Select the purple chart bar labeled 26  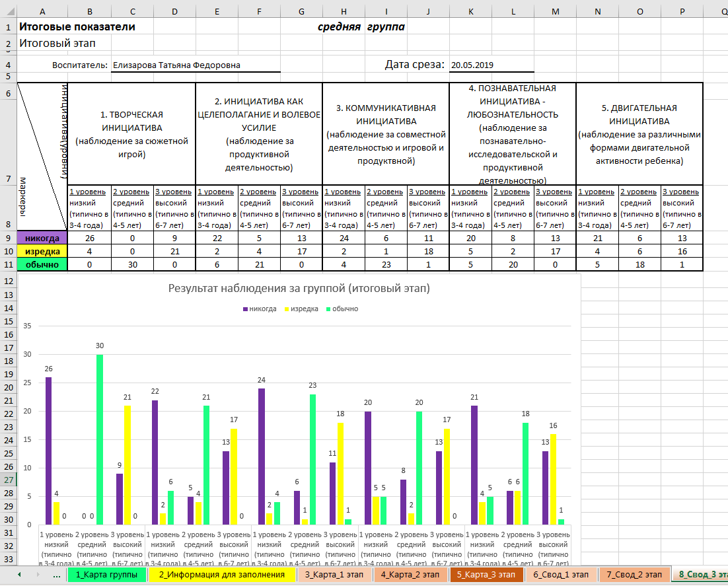point(48,451)
